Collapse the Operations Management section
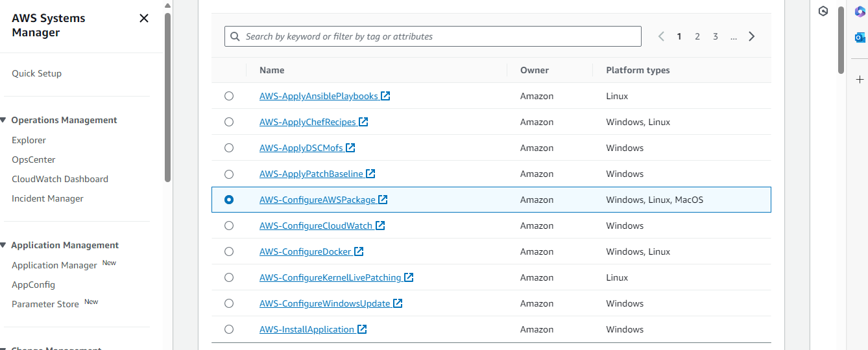868x350 pixels. 3,120
